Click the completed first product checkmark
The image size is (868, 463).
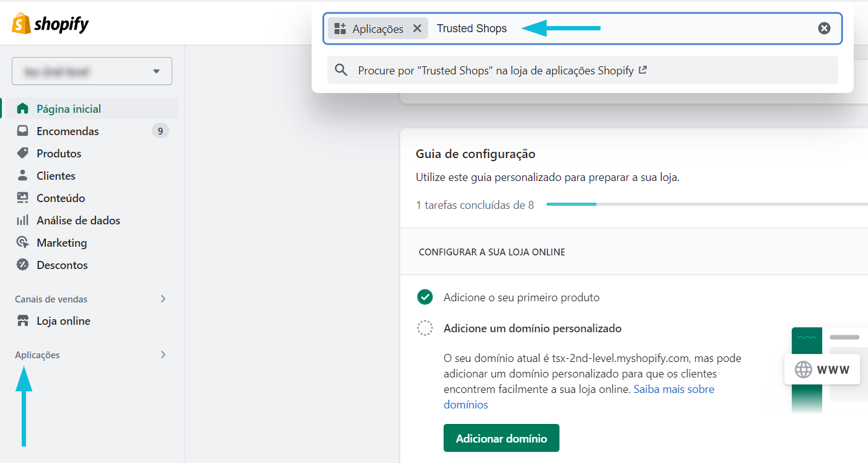point(425,297)
